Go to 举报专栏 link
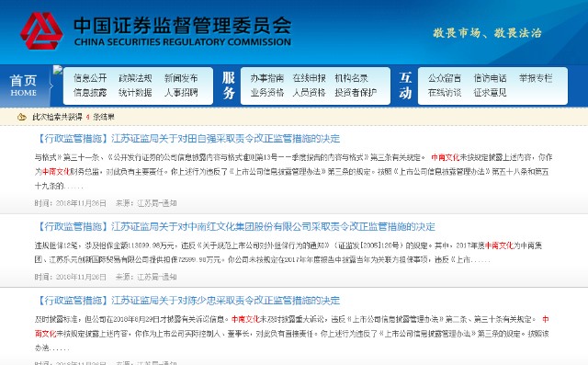Viewport: 588px width, 365px height. point(536,78)
